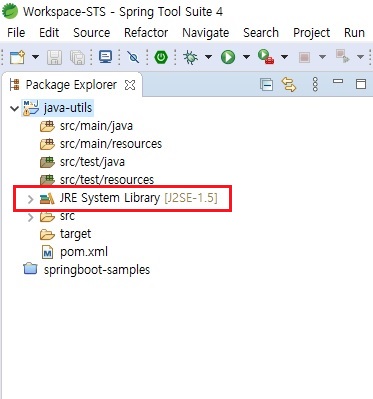Click the JRE System Library books icon
This screenshot has width=373, height=399.
coord(47,198)
